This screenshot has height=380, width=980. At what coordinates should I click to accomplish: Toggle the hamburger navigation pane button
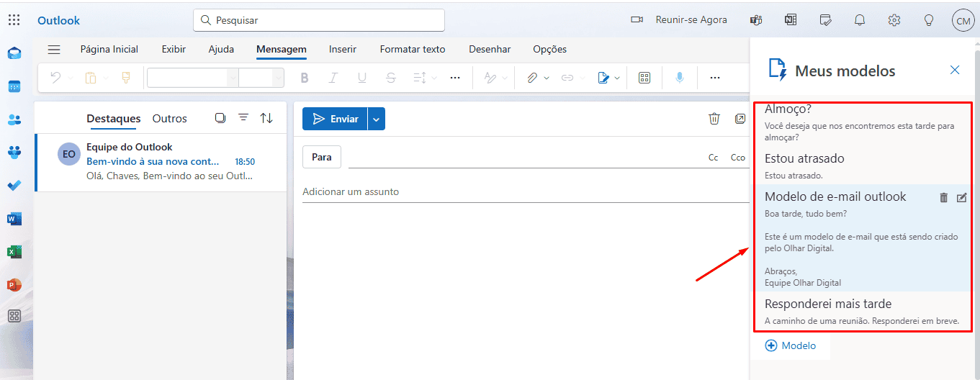coord(54,50)
